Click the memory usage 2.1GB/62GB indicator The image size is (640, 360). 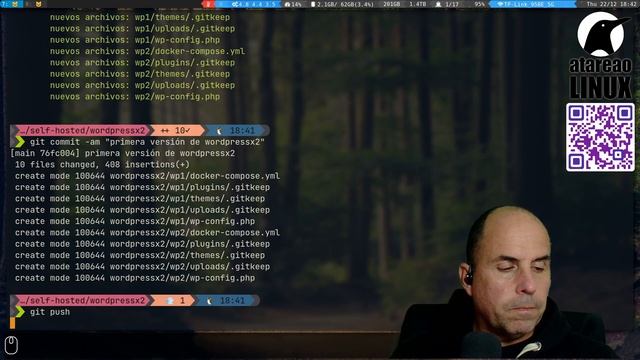[342, 4]
